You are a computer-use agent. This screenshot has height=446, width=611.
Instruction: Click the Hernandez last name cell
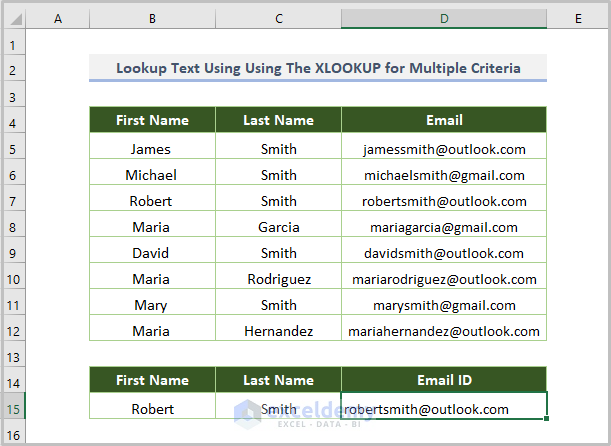tap(278, 331)
